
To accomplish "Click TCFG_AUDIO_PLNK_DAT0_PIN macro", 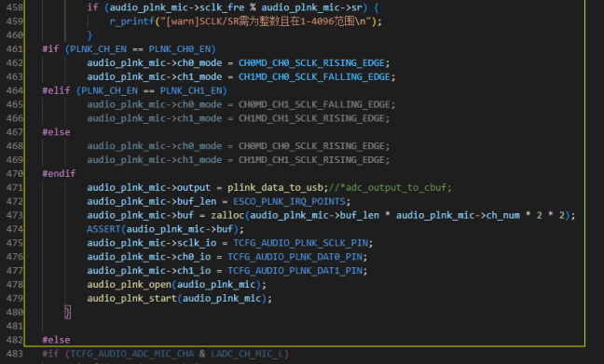I will click(x=295, y=257).
